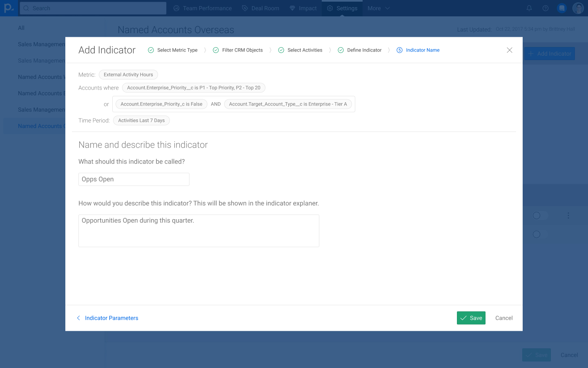Open the help question mark icon
This screenshot has width=588, height=368.
coord(546,8)
